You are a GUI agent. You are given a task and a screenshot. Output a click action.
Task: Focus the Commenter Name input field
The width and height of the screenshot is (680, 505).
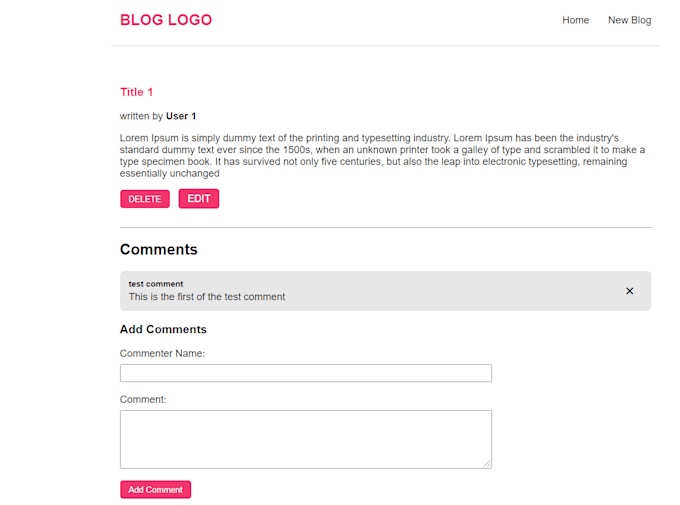pos(306,373)
